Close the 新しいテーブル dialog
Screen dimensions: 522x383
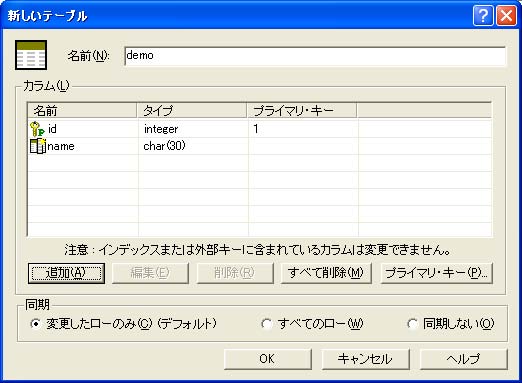click(506, 15)
